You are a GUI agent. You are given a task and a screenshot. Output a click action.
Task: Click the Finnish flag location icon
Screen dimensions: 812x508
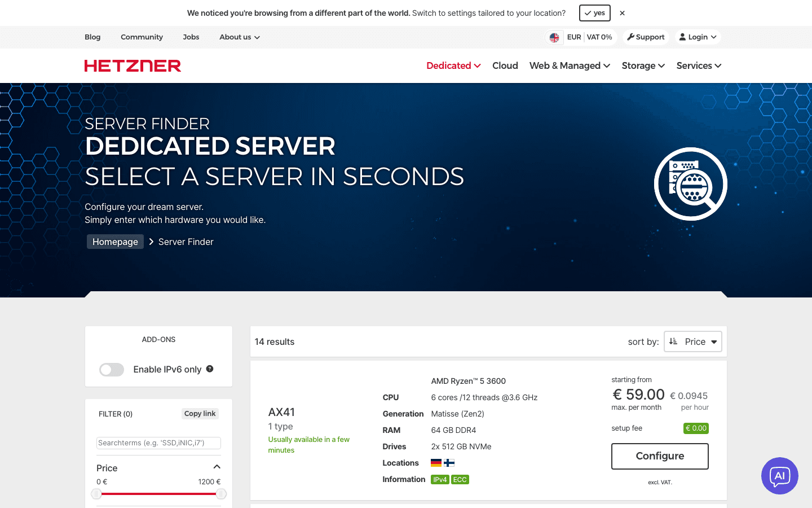449,463
